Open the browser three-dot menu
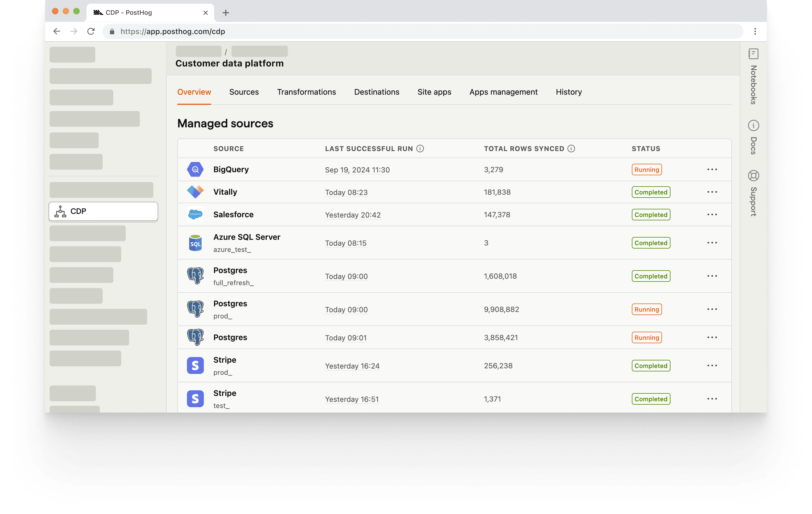This screenshot has width=812, height=514. click(x=755, y=31)
